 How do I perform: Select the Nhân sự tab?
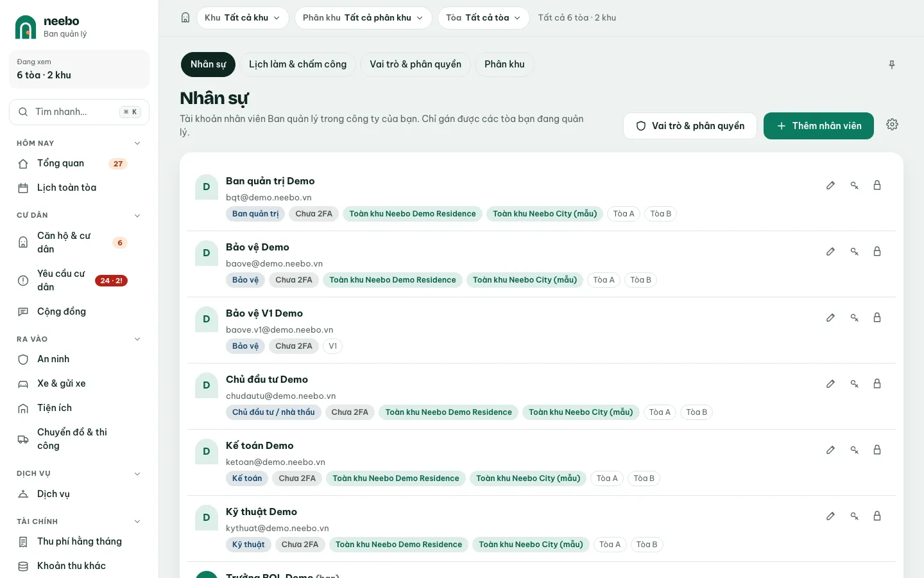pyautogui.click(x=208, y=64)
